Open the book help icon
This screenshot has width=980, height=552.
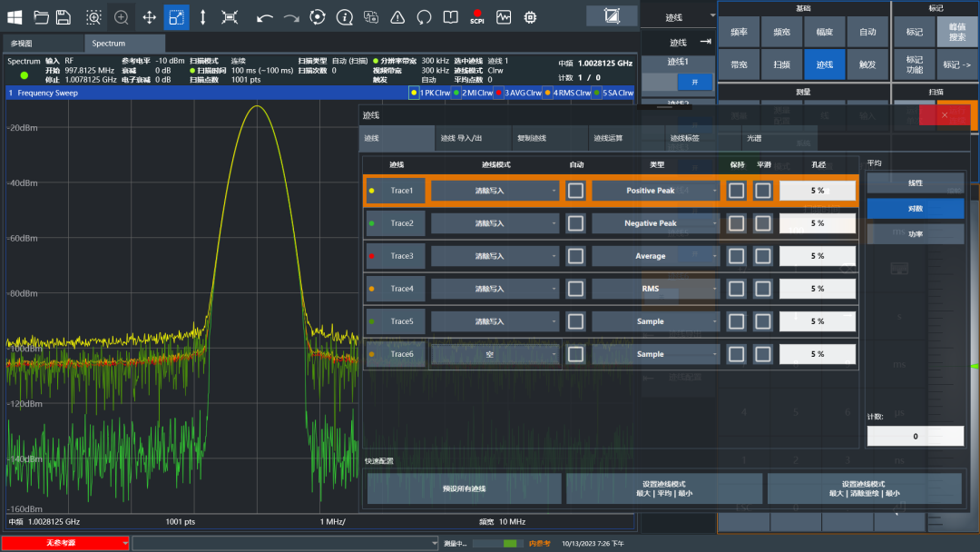tap(451, 17)
